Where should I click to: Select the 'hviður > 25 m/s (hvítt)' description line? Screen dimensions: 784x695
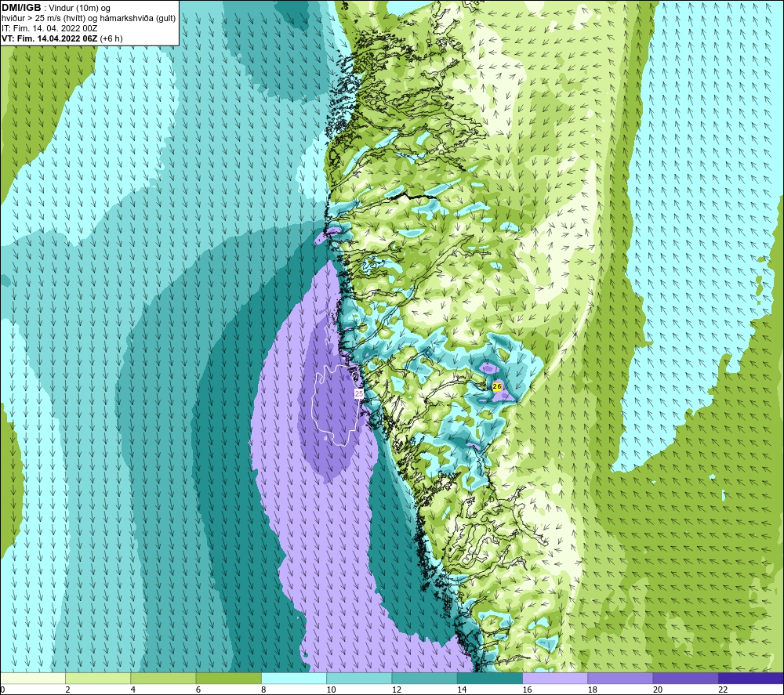pos(89,18)
